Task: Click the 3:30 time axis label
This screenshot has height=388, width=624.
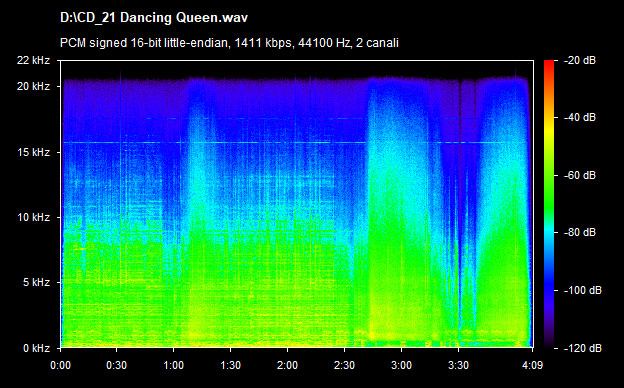Action: (x=458, y=365)
